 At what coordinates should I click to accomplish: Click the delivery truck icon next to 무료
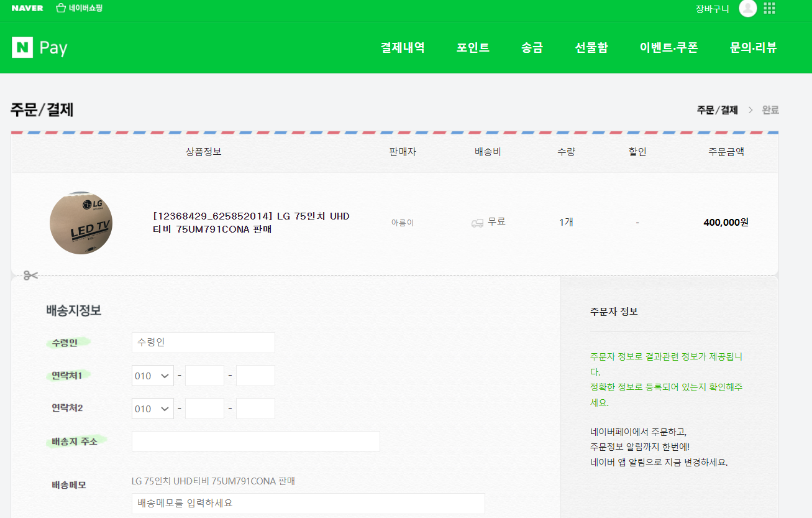pyautogui.click(x=477, y=223)
